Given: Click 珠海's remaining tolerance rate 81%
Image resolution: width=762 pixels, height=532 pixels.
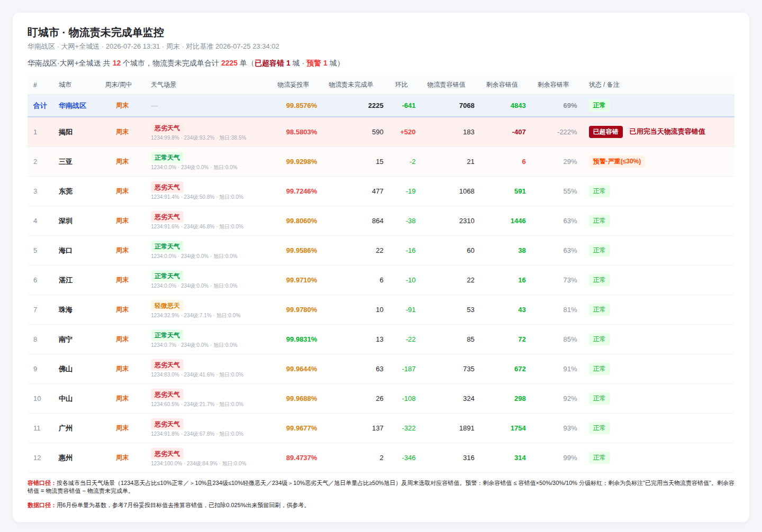Looking at the screenshot, I should (570, 310).
